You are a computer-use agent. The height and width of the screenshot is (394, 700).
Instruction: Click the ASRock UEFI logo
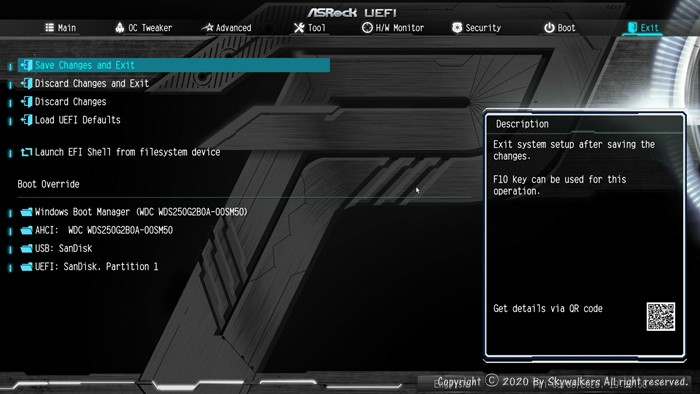pyautogui.click(x=351, y=12)
